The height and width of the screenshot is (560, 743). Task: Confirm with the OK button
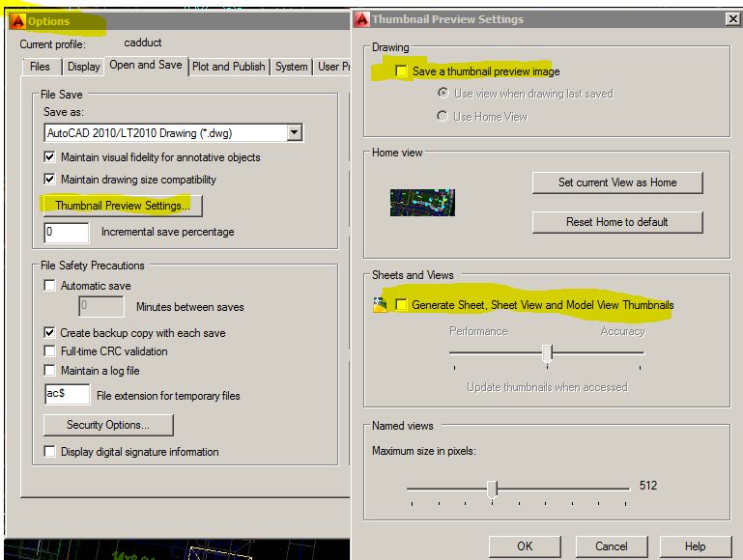525,546
